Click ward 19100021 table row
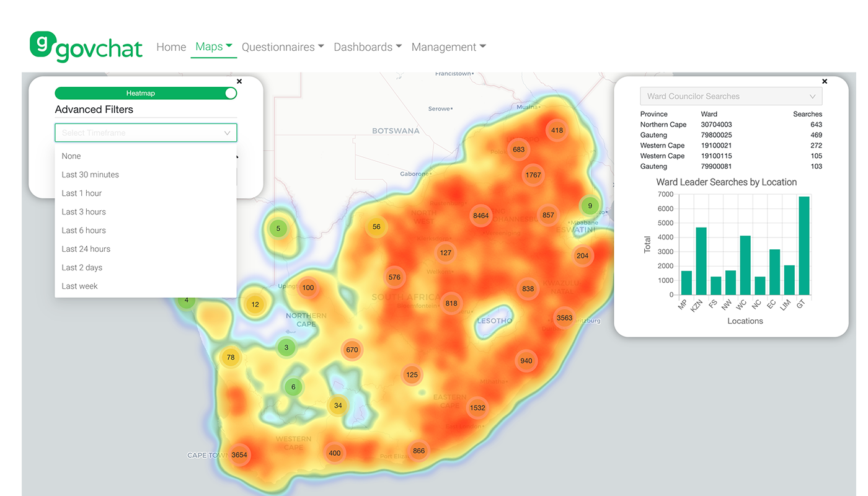Image resolution: width=868 pixels, height=496 pixels. tap(731, 146)
